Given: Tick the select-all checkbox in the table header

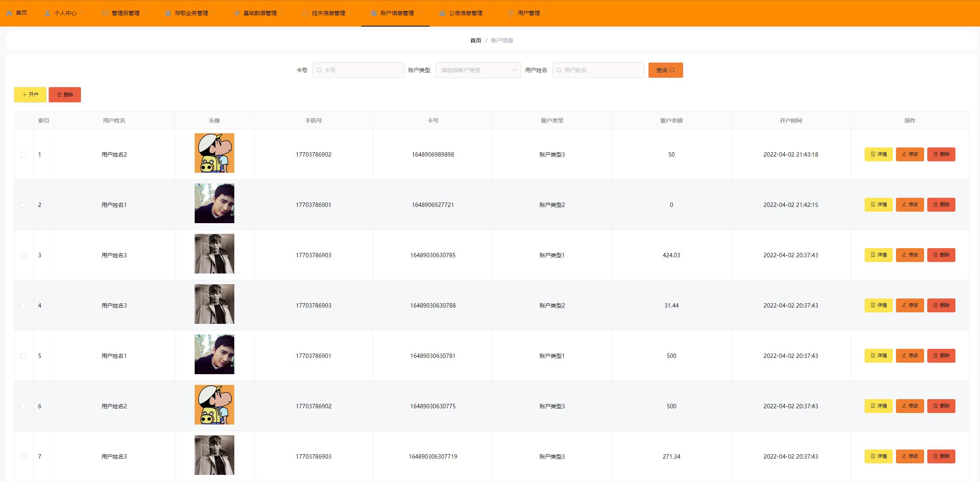Looking at the screenshot, I should [24, 120].
